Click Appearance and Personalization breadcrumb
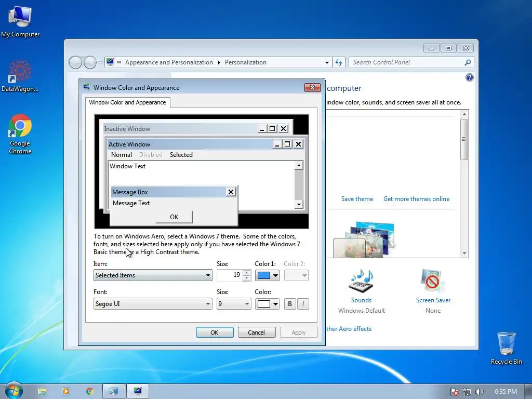The image size is (532, 399). pos(169,62)
